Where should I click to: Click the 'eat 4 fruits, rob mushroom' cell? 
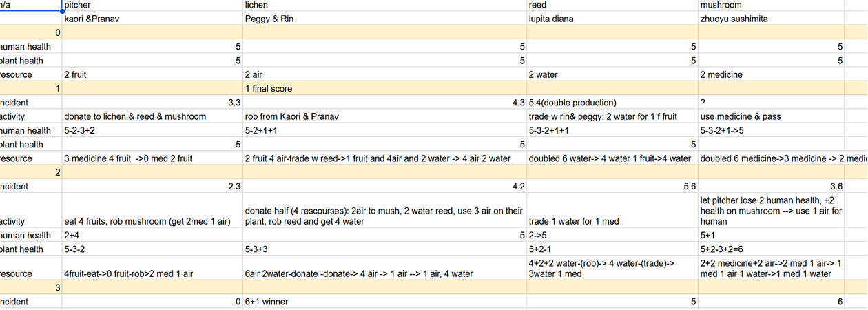(x=152, y=222)
